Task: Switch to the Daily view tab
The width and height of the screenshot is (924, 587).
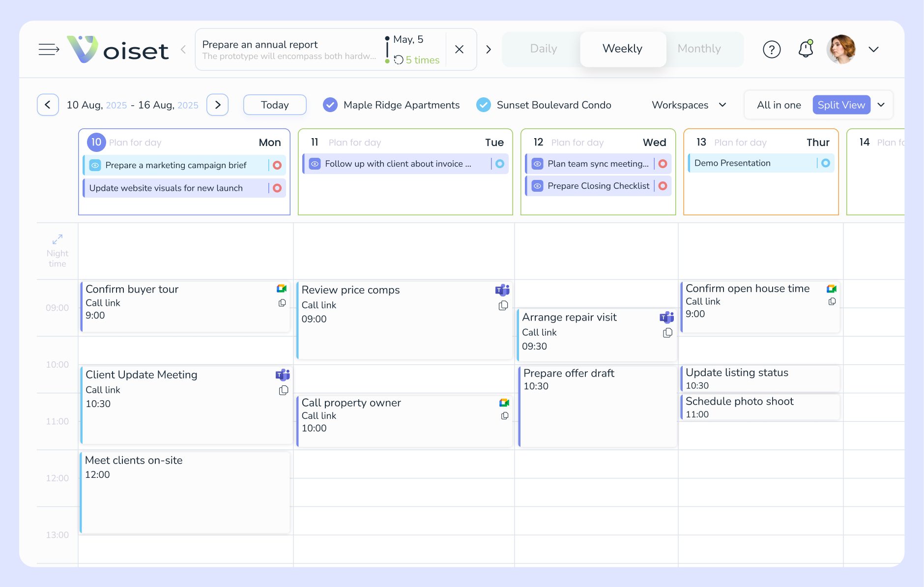Action: tap(543, 49)
